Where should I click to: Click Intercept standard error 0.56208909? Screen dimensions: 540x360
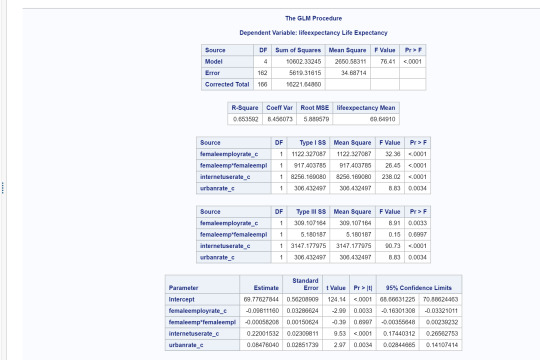coord(302,299)
